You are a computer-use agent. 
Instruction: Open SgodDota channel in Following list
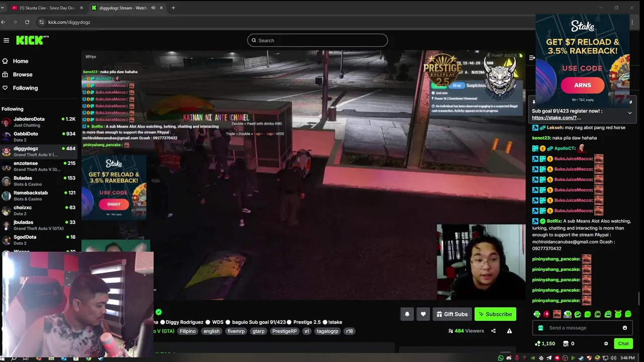[x=39, y=240]
